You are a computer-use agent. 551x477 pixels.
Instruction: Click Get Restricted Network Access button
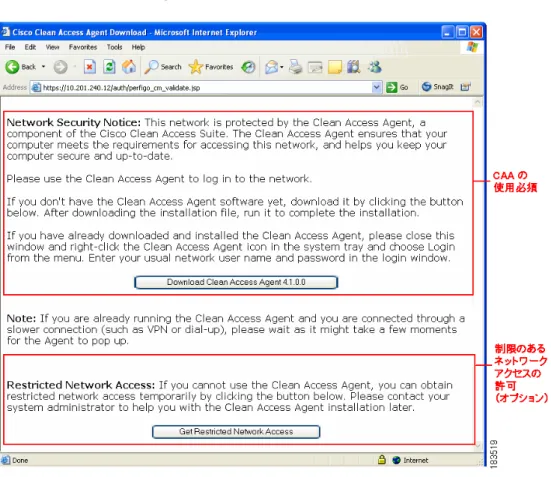tap(236, 432)
